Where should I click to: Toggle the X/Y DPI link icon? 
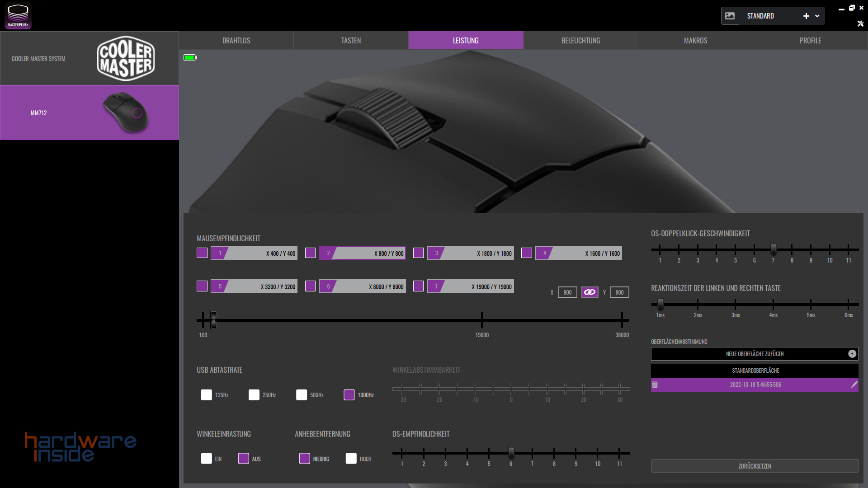tap(590, 292)
